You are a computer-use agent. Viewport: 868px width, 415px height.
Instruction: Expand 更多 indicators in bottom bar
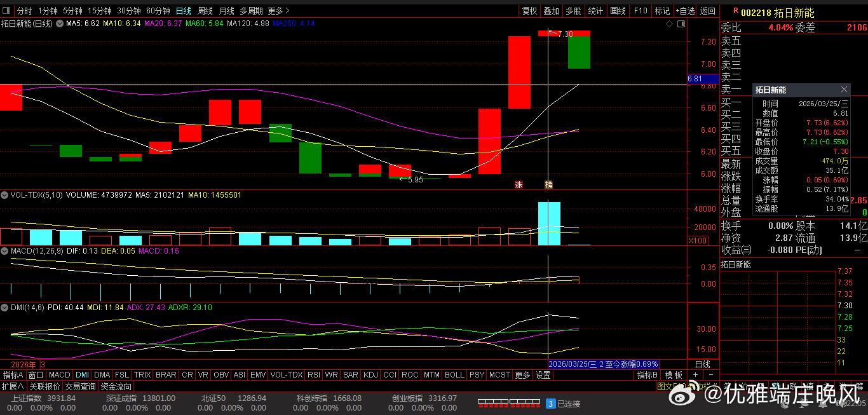pyautogui.click(x=522, y=375)
